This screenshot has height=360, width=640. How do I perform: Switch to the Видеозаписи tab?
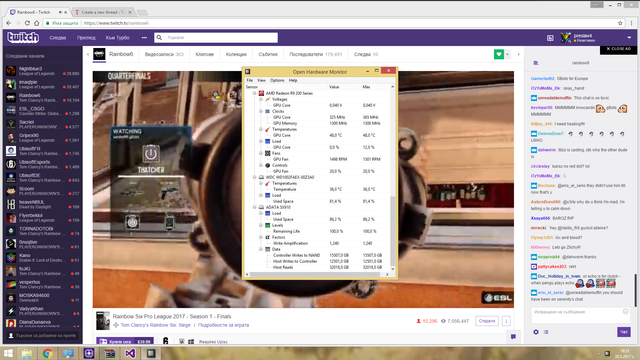[164, 54]
